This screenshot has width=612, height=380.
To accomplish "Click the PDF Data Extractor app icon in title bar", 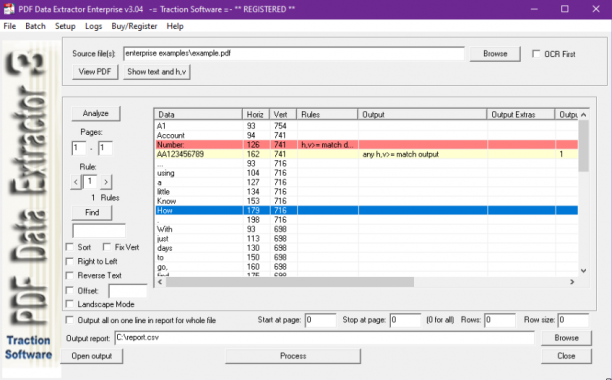I will (x=9, y=9).
